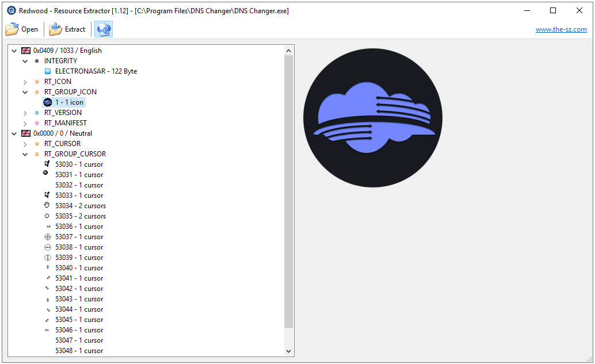This screenshot has height=364, width=595.
Task: Click the orange dot beside RT_CURSOR
Action: pyautogui.click(x=37, y=144)
